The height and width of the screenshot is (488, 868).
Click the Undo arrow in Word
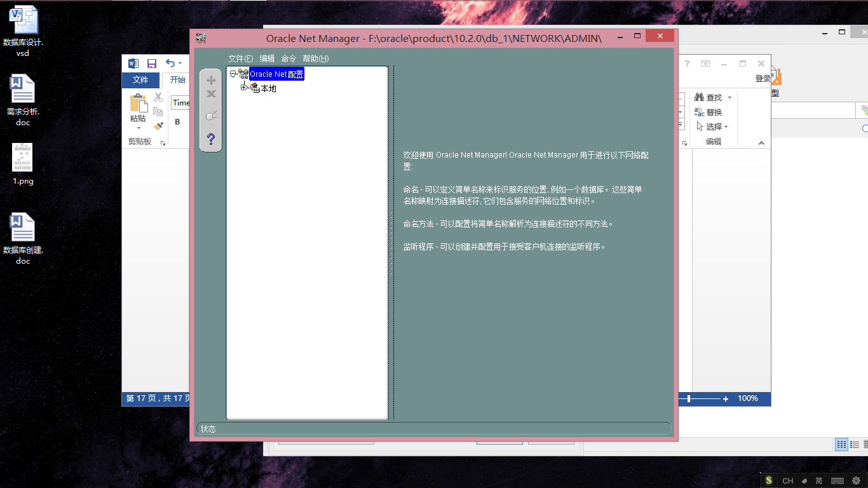pos(170,63)
